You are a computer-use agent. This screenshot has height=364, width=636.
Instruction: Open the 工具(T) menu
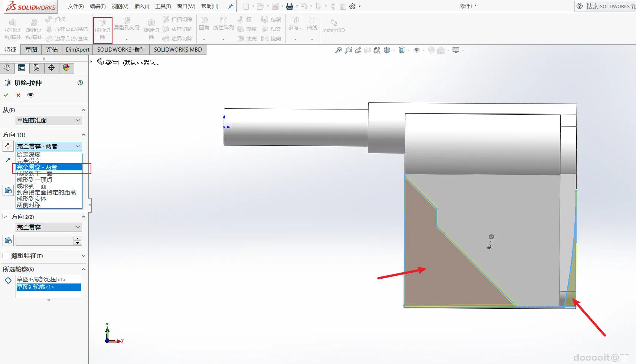tap(163, 6)
